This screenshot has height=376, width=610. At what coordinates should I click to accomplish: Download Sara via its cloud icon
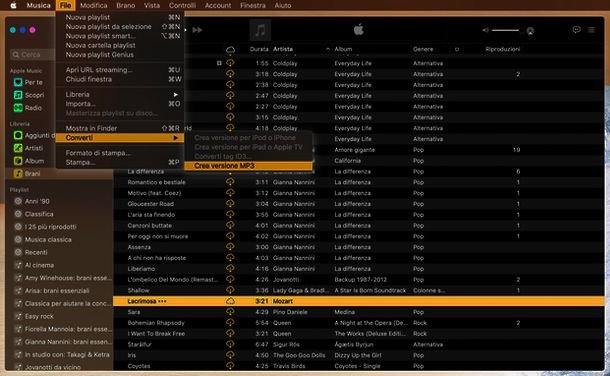(230, 311)
